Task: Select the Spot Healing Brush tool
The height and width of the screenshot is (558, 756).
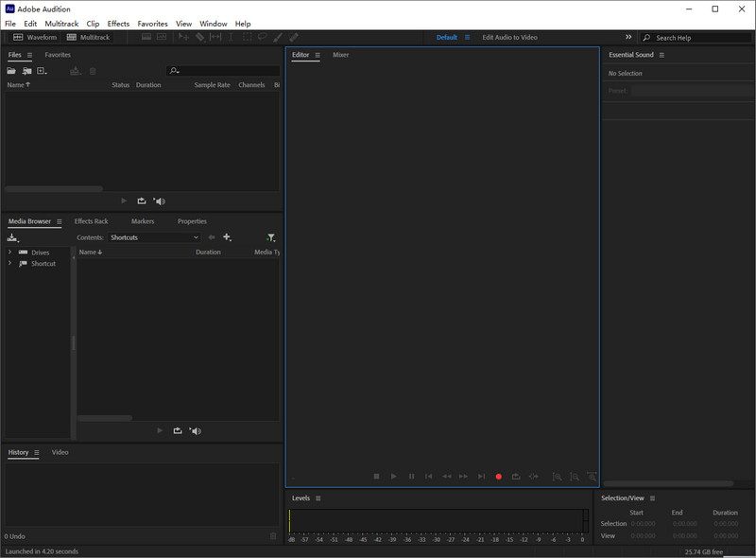Action: click(x=293, y=37)
